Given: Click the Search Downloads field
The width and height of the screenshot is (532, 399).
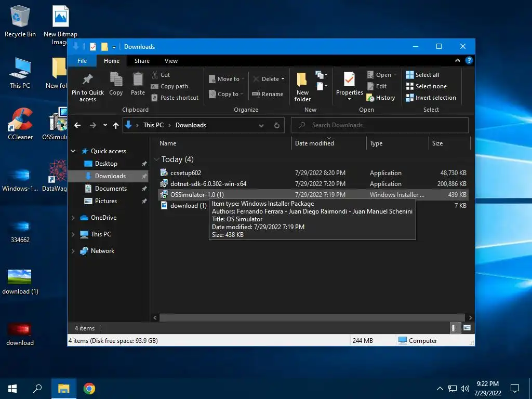Looking at the screenshot, I should tap(380, 125).
